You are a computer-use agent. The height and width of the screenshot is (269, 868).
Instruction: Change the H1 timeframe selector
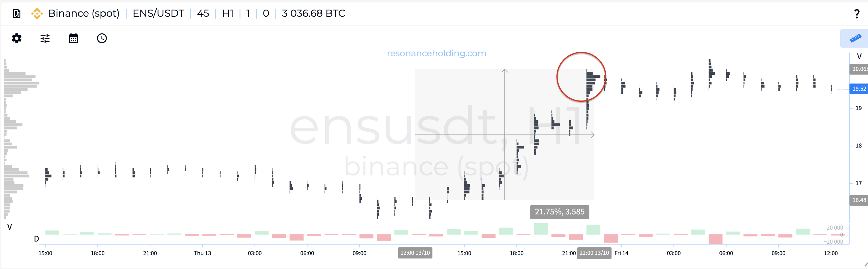pos(228,14)
